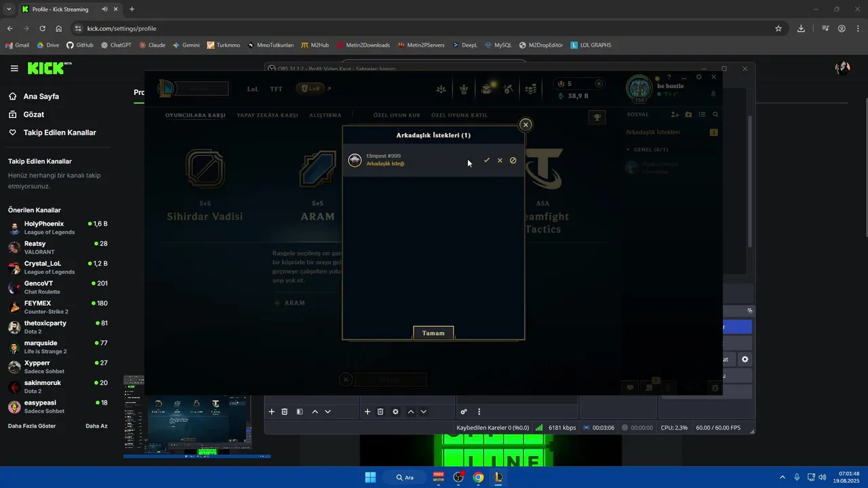Buy RP with the plus button beside 5
The width and height of the screenshot is (868, 488).
(599, 83)
